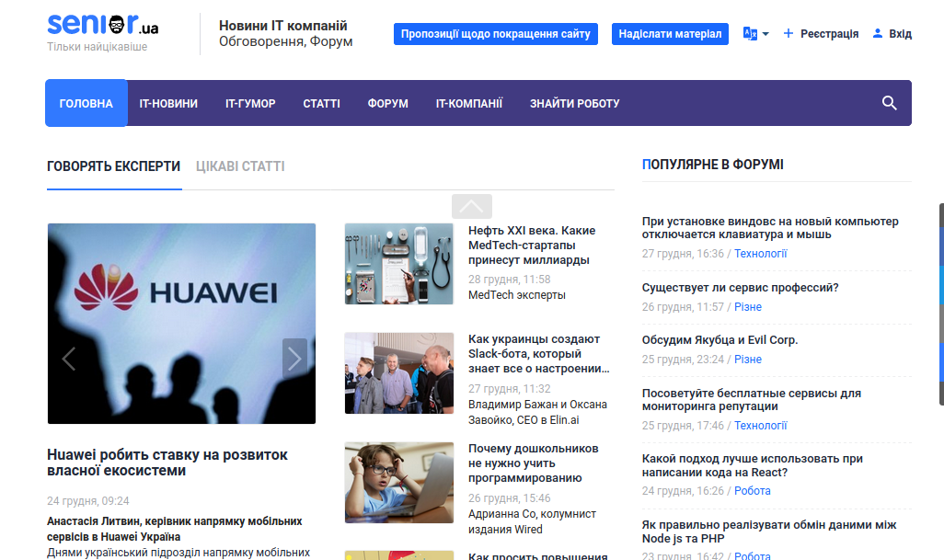Click the page scrollbar on the right edge
Screen dimensions: 944x560
[941, 303]
